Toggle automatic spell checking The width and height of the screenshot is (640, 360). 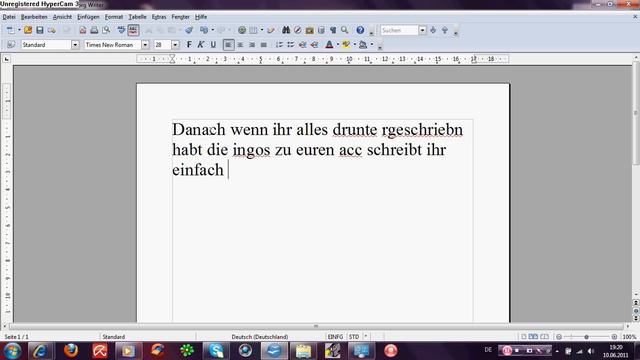tap(133, 30)
